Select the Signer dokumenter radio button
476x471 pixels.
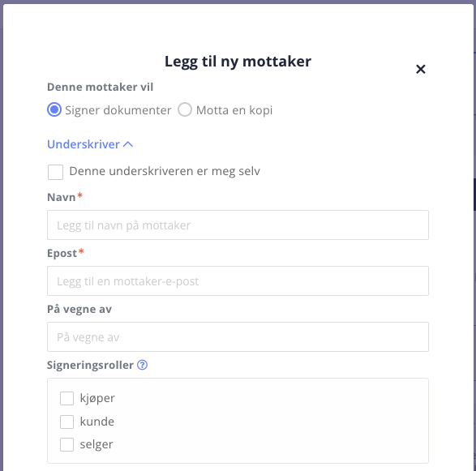pyautogui.click(x=54, y=109)
